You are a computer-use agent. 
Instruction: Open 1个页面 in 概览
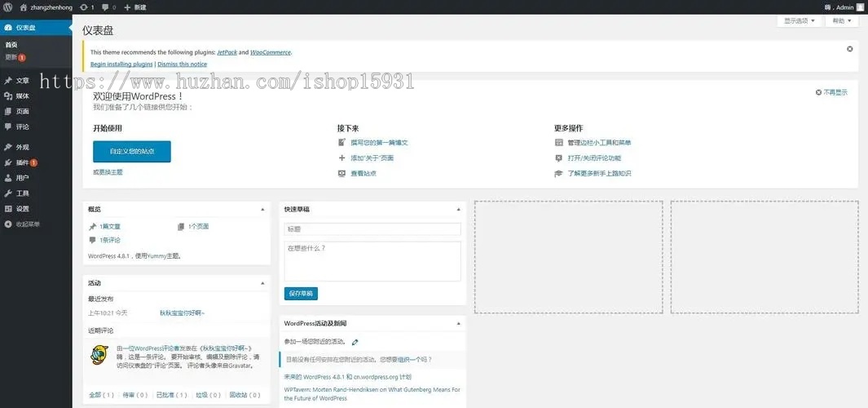click(x=198, y=226)
